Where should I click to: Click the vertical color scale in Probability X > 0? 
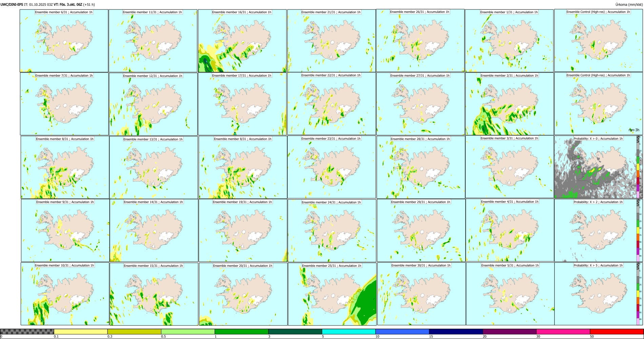coord(638,167)
